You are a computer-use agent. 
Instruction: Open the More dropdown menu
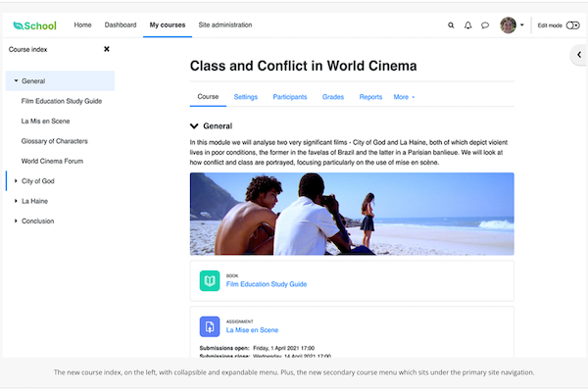coord(404,97)
